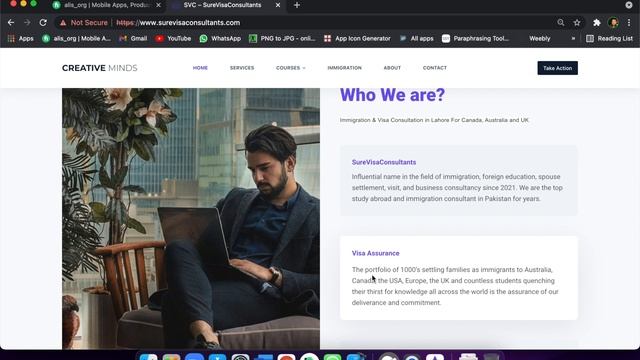Click the Not Secure warning icon

pyautogui.click(x=63, y=23)
